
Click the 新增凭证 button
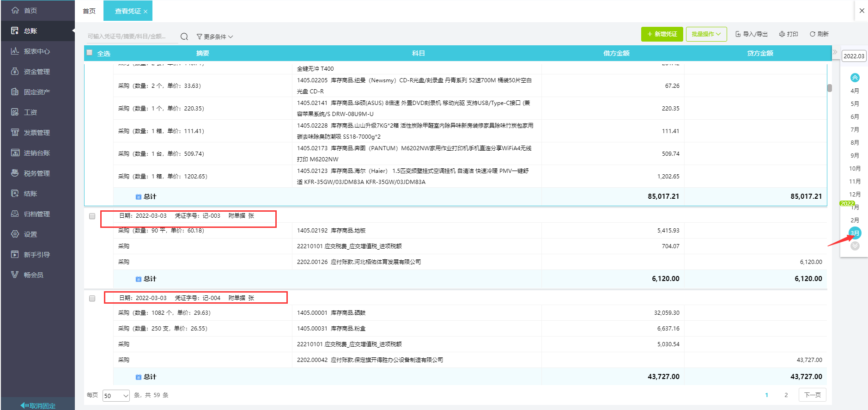(662, 34)
